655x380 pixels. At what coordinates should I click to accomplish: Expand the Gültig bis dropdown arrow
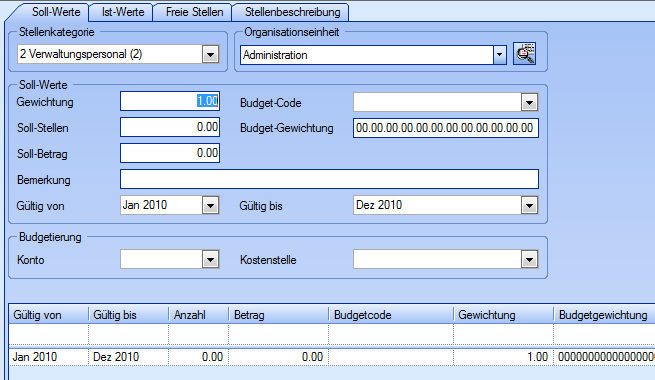point(529,205)
